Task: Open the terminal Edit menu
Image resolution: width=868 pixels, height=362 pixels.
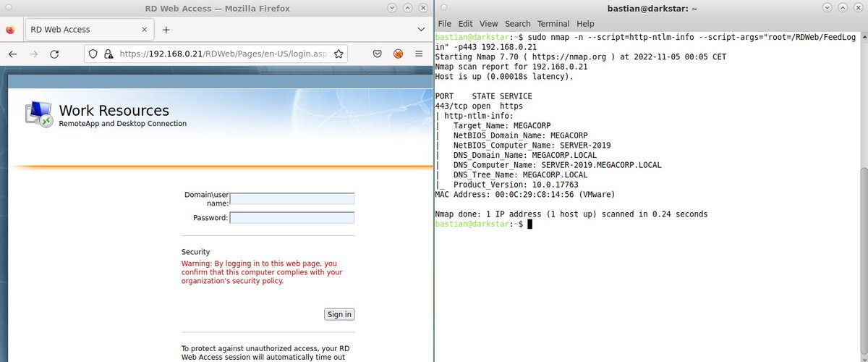Action: coord(465,24)
